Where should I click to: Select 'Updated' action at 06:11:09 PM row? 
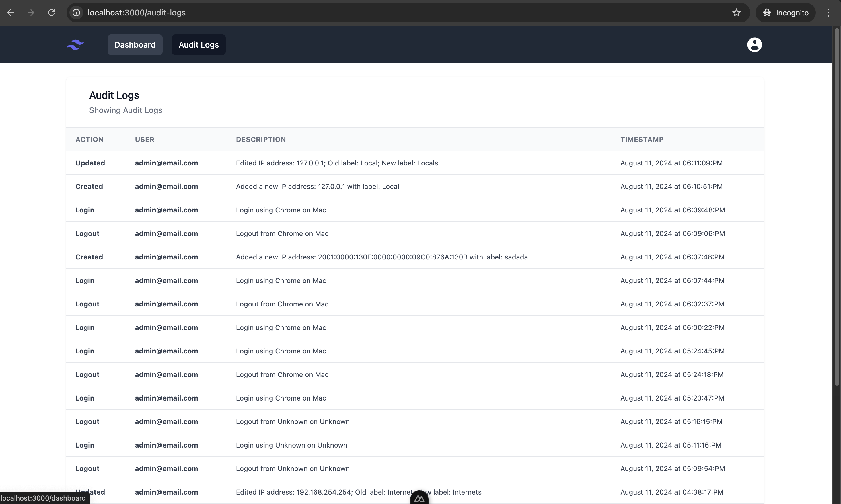tap(90, 163)
